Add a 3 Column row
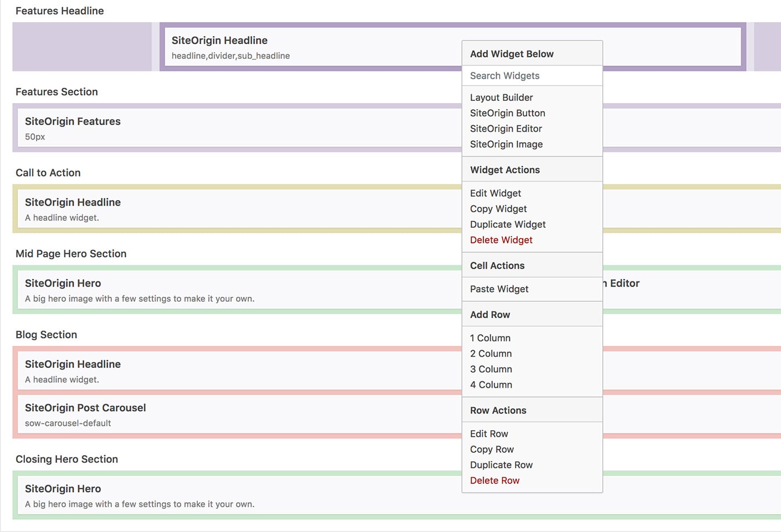The height and width of the screenshot is (532, 781). (x=491, y=369)
